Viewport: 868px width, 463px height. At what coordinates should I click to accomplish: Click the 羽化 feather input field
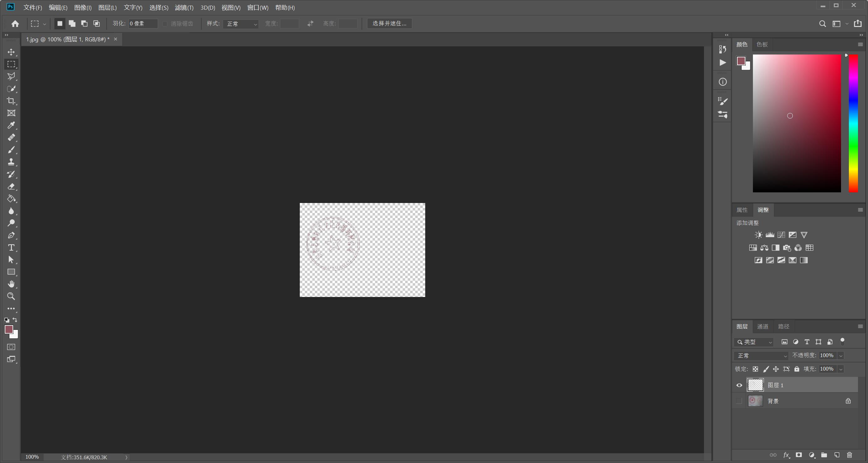point(143,23)
